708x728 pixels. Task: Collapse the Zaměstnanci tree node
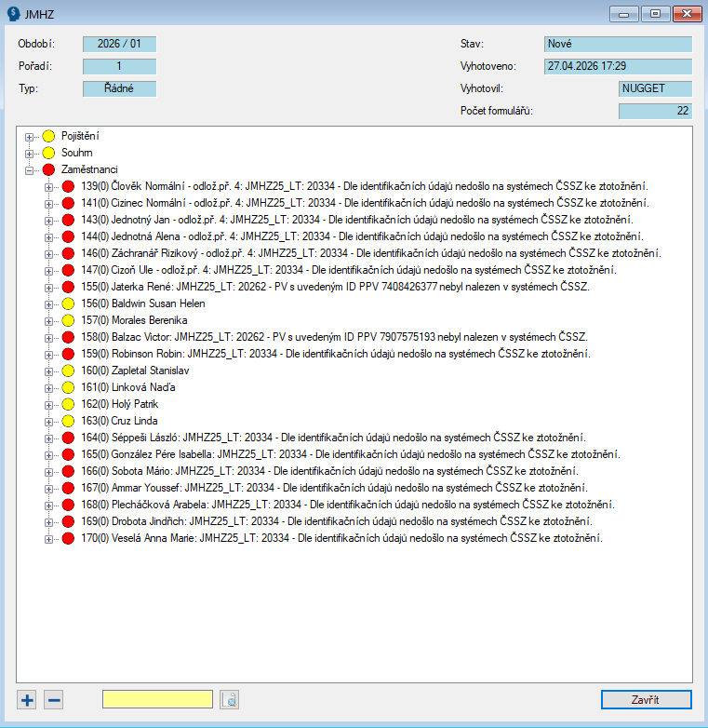pos(30,170)
